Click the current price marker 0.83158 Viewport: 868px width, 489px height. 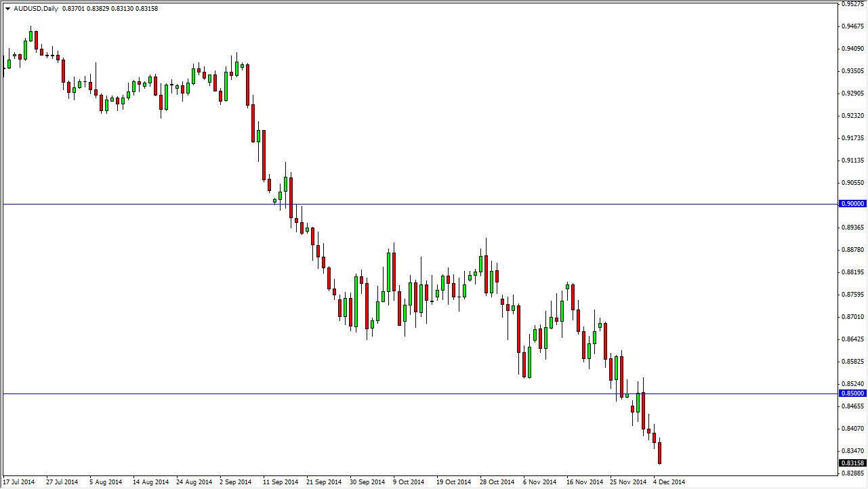pos(852,463)
